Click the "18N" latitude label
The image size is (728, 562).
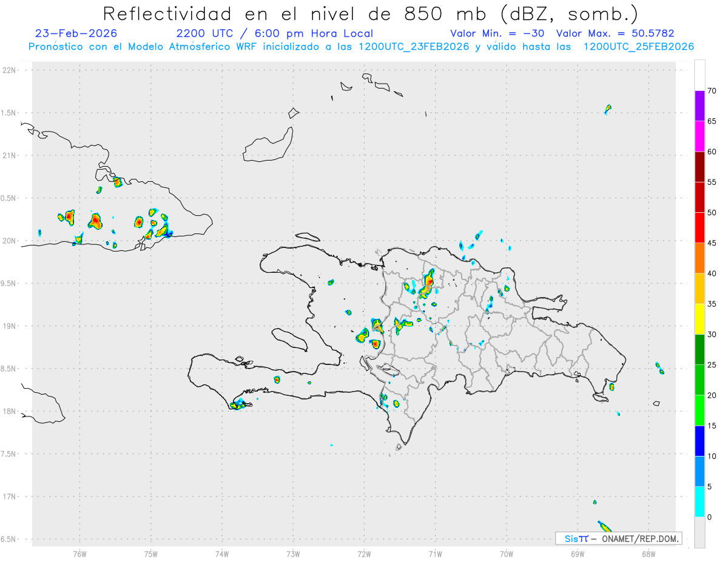(x=9, y=411)
